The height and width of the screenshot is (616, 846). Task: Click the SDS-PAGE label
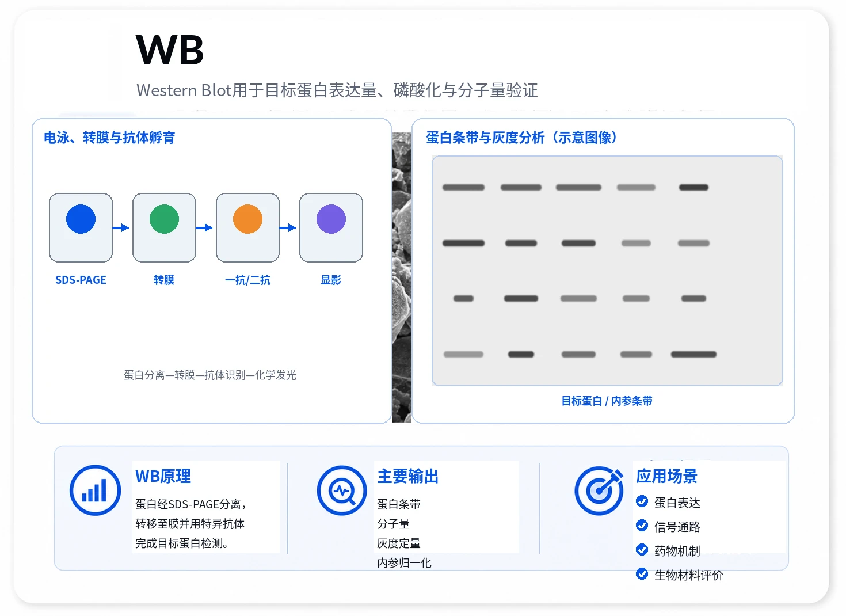point(81,280)
